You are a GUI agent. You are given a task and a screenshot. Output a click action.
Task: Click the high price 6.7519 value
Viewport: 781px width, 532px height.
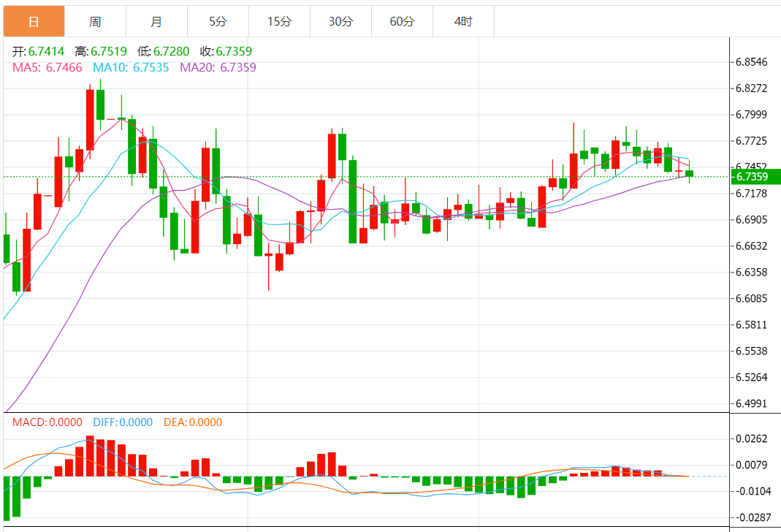click(x=109, y=51)
